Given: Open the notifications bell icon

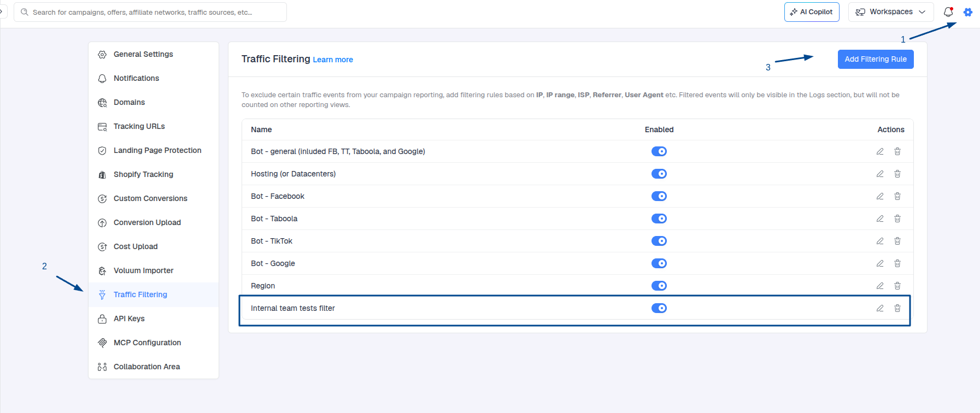Looking at the screenshot, I should [948, 12].
